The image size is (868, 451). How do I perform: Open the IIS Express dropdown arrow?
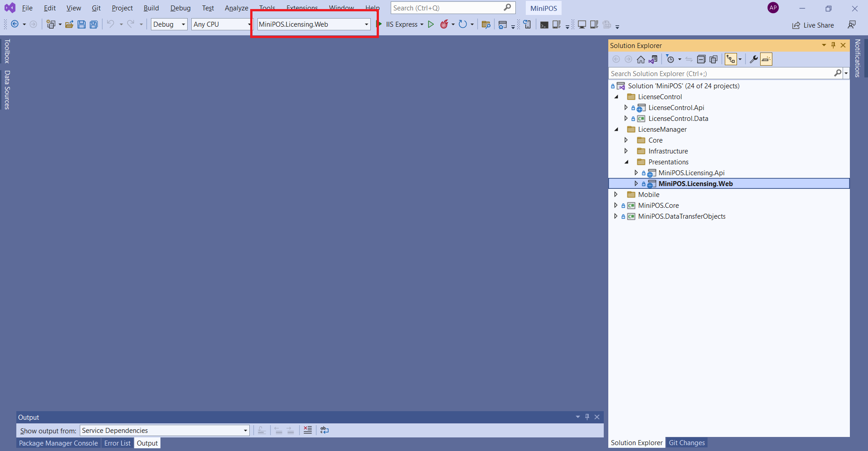point(422,24)
